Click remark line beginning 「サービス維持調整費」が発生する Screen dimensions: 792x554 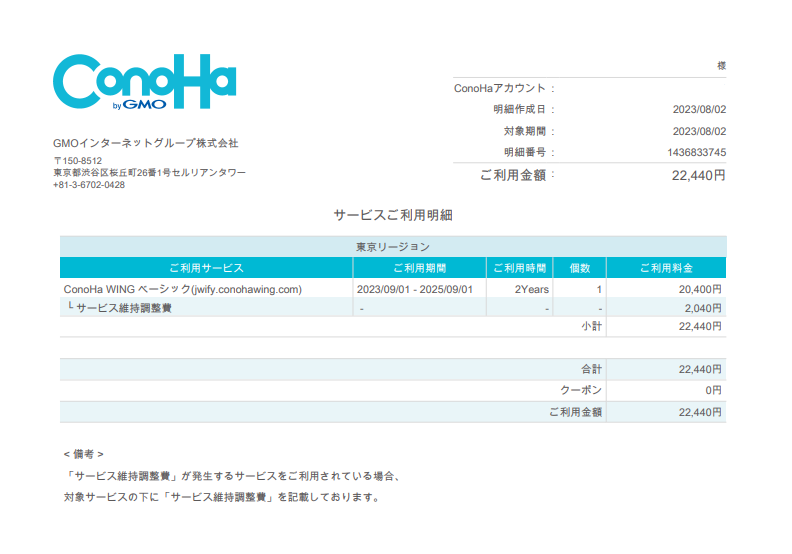pyautogui.click(x=233, y=476)
